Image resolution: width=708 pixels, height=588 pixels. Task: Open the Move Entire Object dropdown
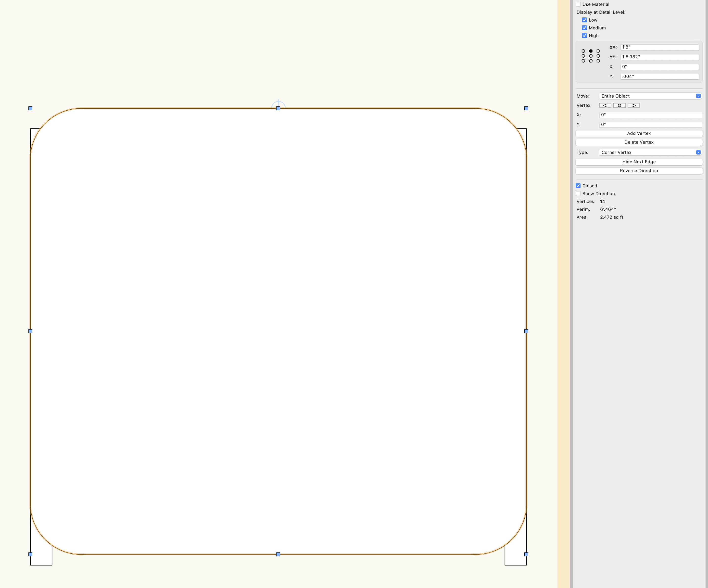650,96
